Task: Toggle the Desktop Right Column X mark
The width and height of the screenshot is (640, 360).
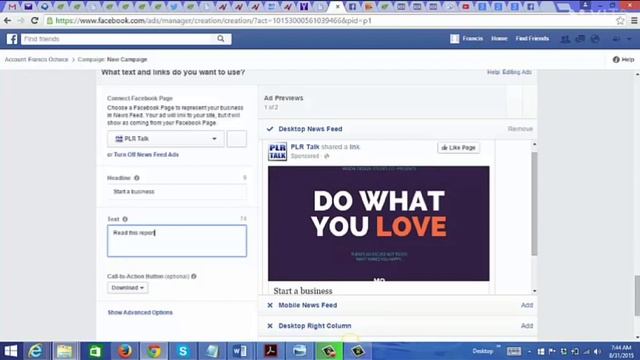Action: point(270,326)
